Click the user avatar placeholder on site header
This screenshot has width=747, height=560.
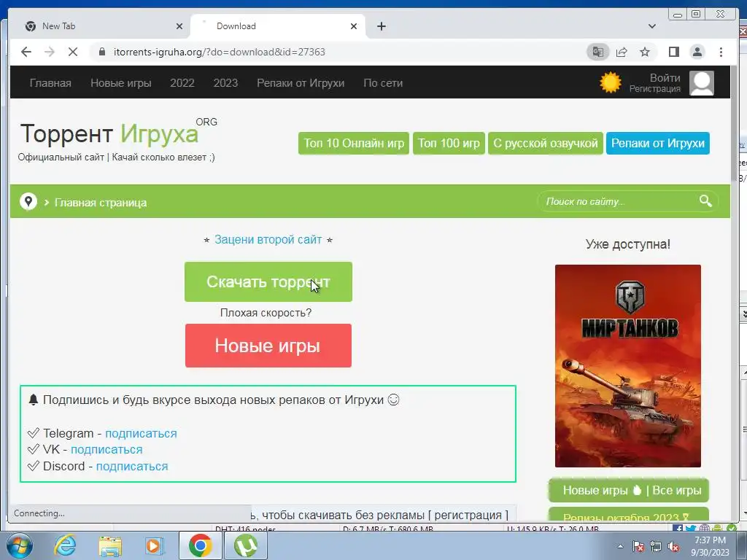701,83
